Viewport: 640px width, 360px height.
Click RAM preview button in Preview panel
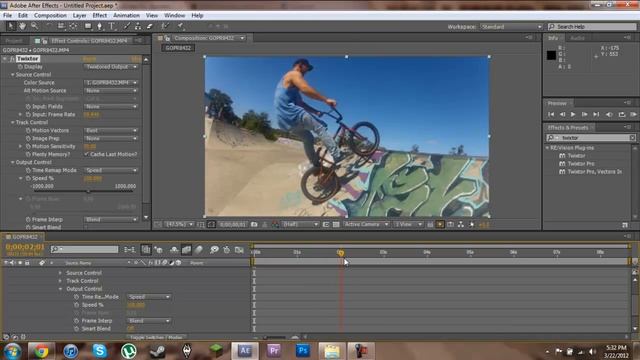coord(633,115)
